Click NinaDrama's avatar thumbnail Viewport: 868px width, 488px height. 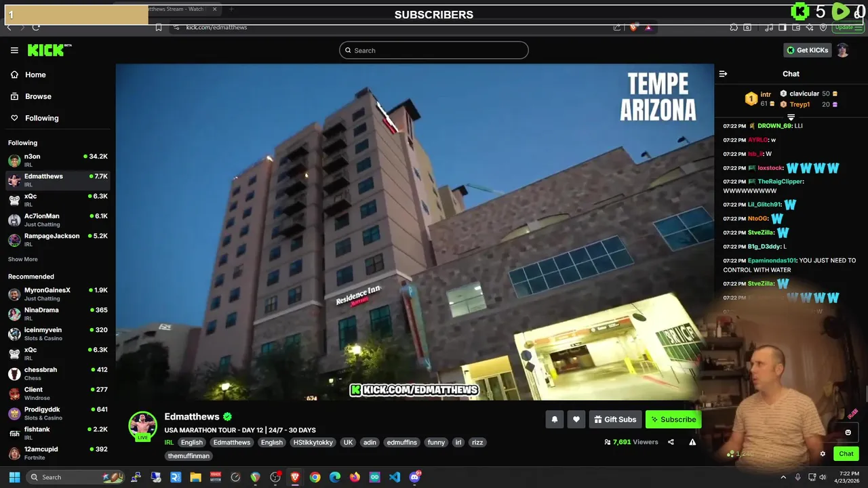tap(14, 314)
